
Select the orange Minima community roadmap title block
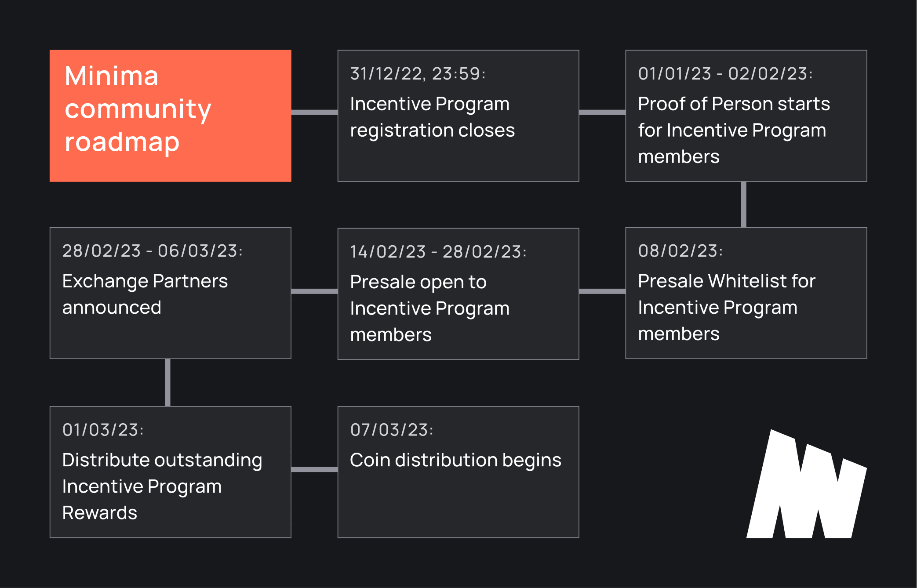tap(171, 116)
